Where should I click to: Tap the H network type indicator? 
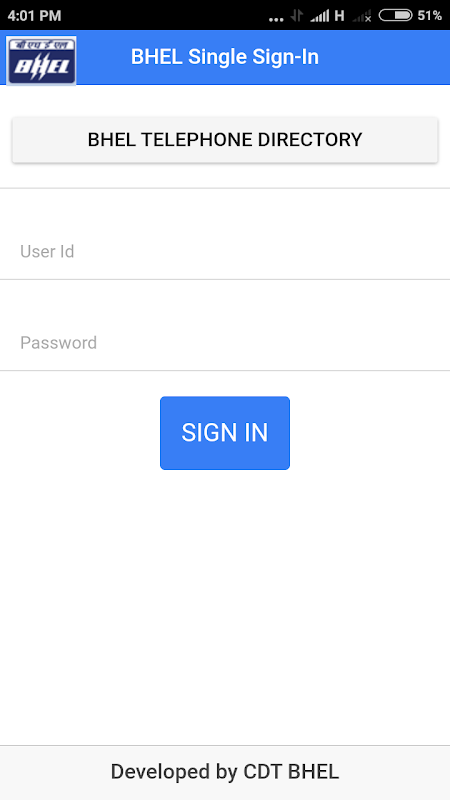(x=339, y=16)
